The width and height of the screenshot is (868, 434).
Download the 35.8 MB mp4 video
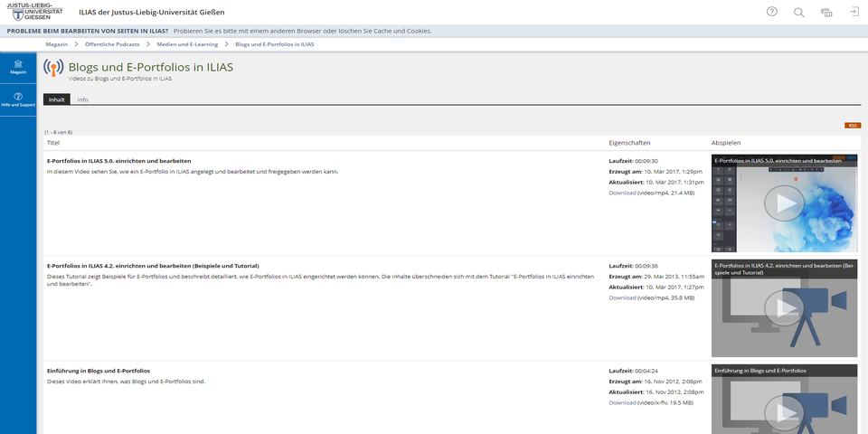point(622,297)
